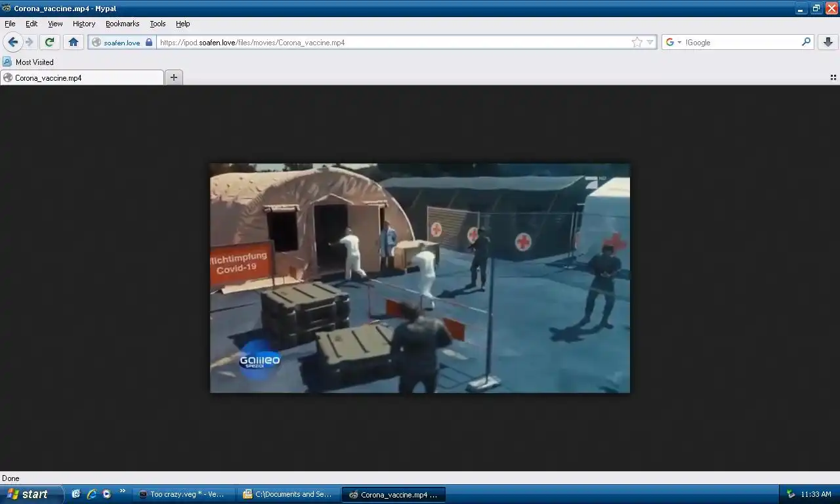Click the Corona_vaccine.mp4 video frame
Image resolution: width=840 pixels, height=504 pixels.
point(420,278)
